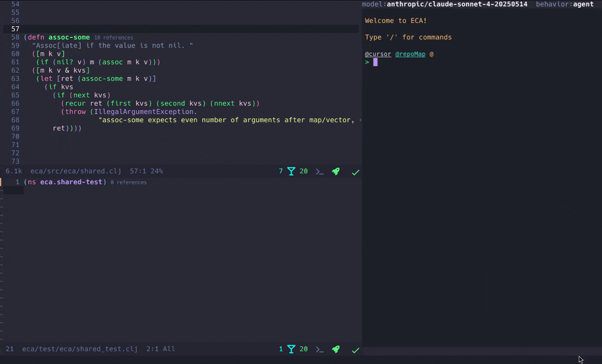Click the number 20 in shared.clj modeline
Screen dimensions: 602x364
click(304, 171)
